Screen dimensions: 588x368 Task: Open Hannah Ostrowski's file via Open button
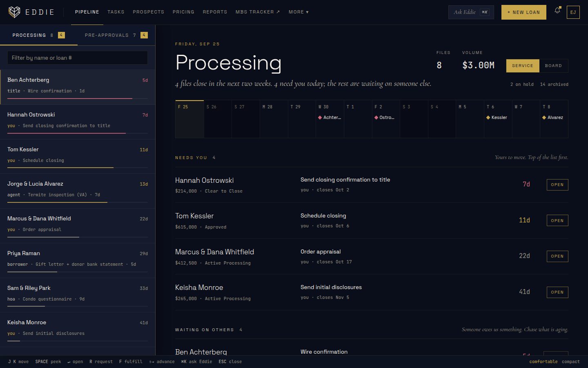(x=557, y=185)
